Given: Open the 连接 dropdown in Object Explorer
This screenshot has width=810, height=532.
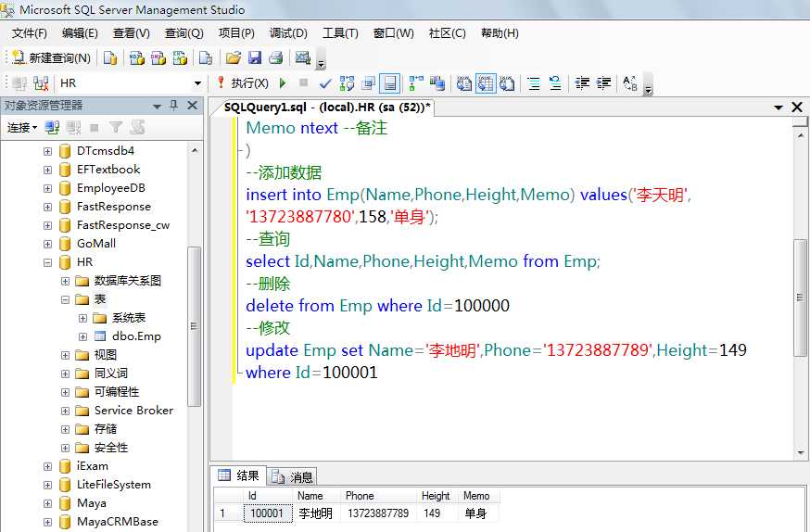Looking at the screenshot, I should point(21,127).
